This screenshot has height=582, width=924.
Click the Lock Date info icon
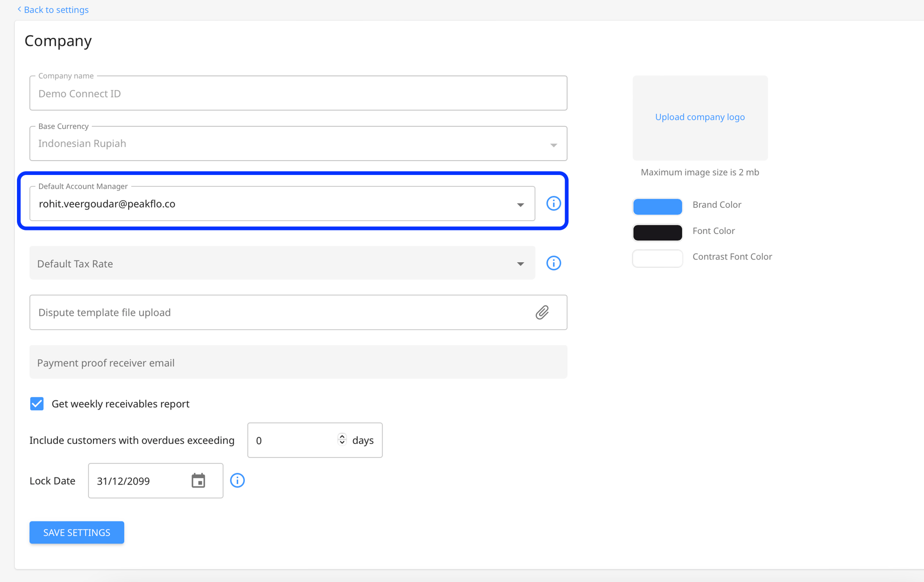pos(237,480)
